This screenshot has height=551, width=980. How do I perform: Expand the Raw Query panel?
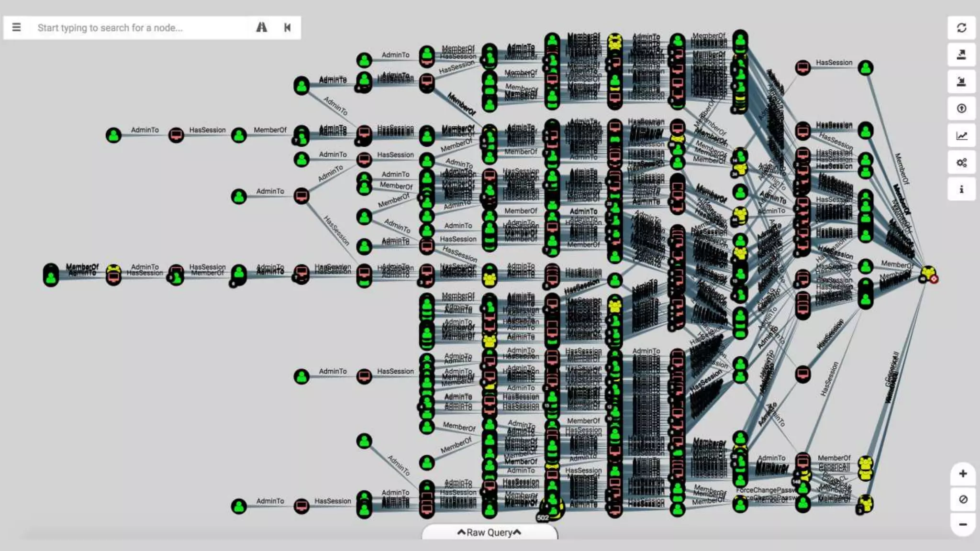(489, 532)
